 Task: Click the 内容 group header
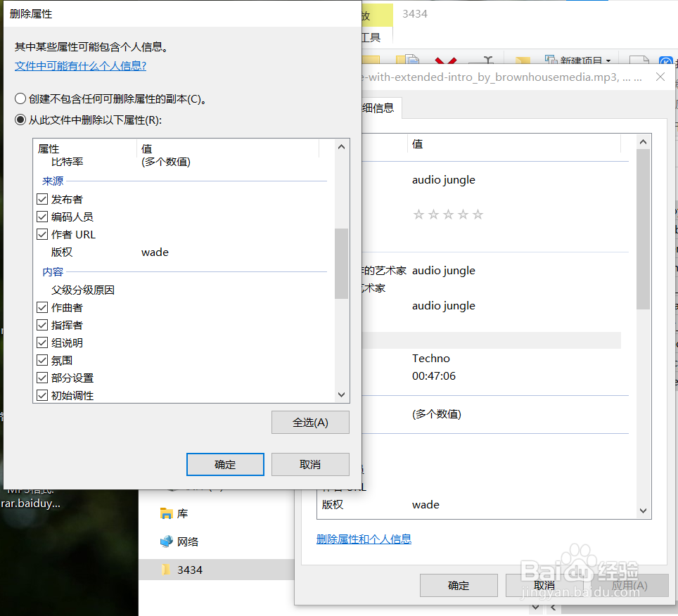click(53, 271)
